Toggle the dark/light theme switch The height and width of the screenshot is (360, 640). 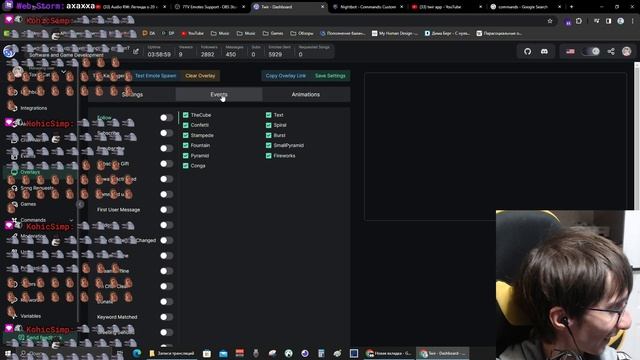pos(591,51)
